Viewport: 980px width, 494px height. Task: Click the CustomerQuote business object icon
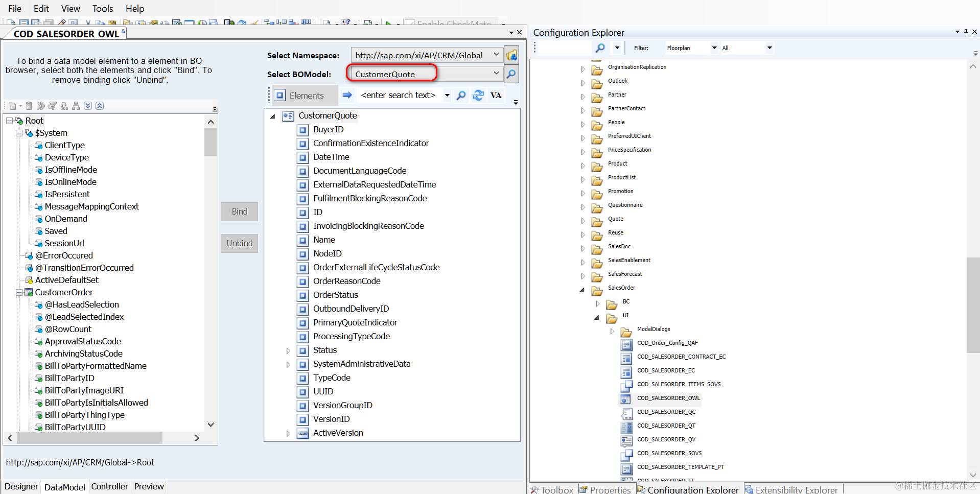pyautogui.click(x=288, y=116)
